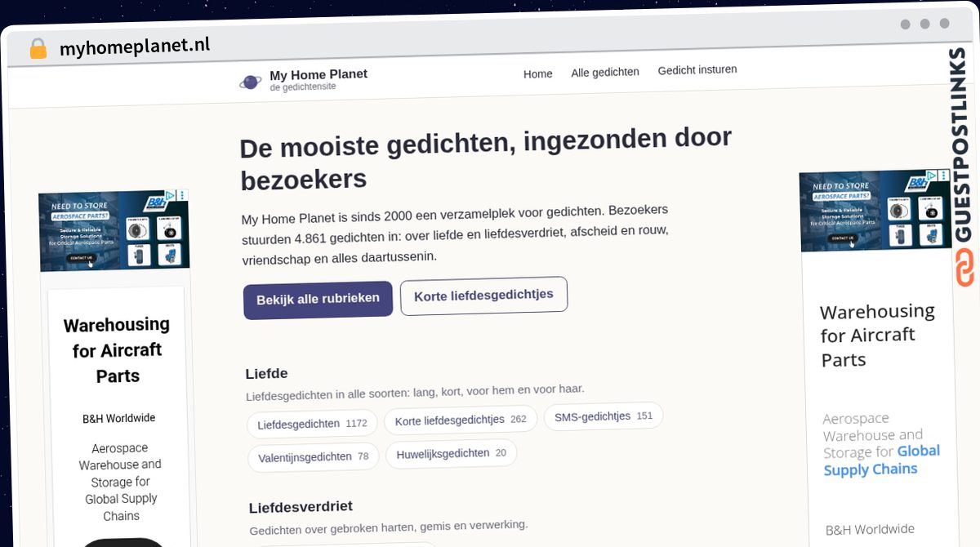
Task: Open the Korte liefdesgedichtjes 262 chip
Action: click(x=461, y=420)
